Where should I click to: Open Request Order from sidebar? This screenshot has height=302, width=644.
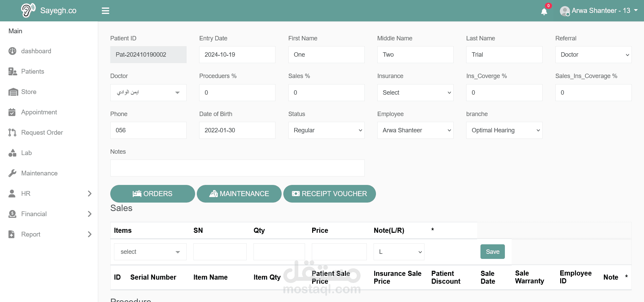pos(42,133)
